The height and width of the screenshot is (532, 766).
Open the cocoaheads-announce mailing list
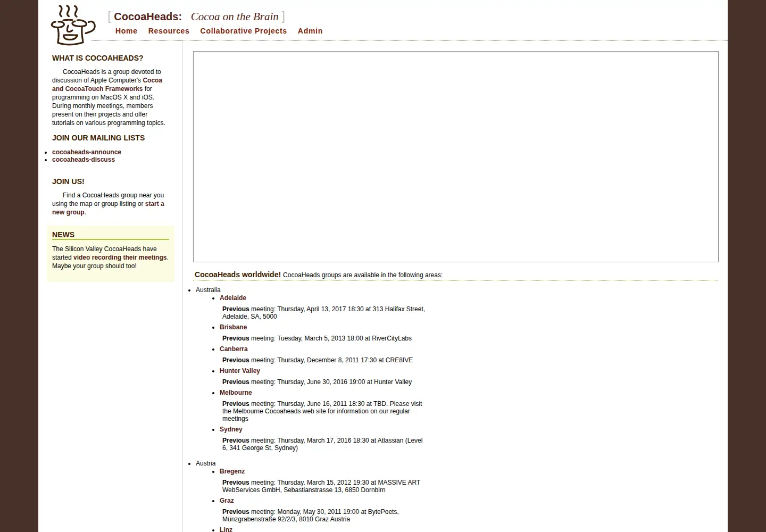tap(87, 152)
